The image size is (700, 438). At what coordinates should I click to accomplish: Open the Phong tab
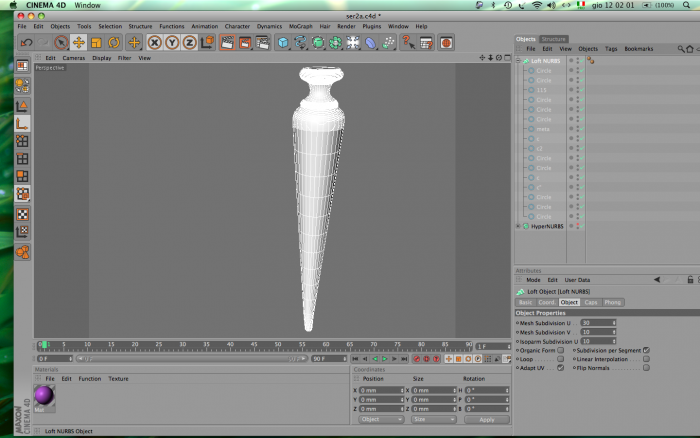(x=612, y=302)
